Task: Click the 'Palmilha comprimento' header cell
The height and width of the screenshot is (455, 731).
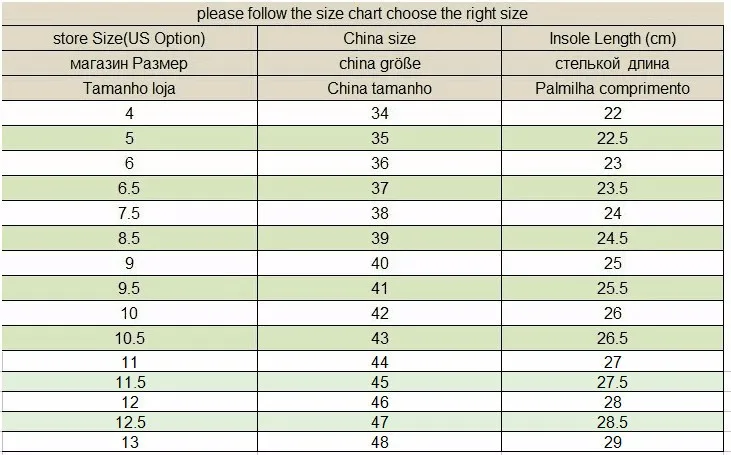Action: (x=613, y=88)
